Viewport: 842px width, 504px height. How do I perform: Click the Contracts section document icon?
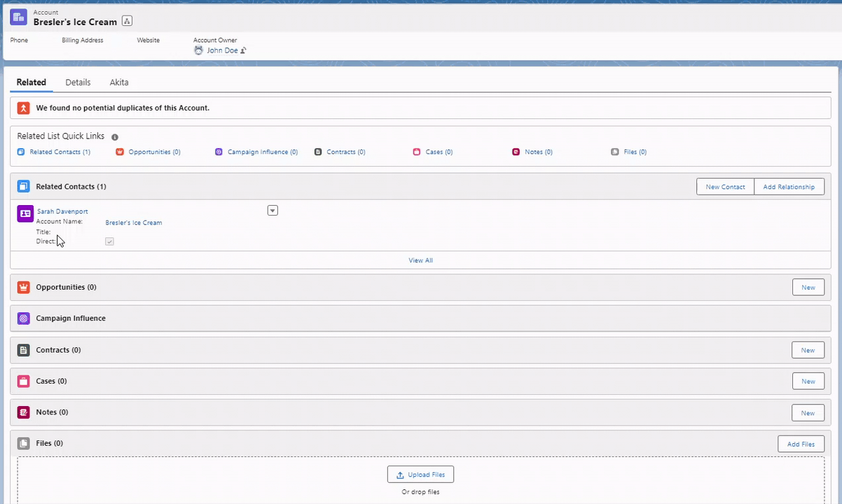tap(24, 350)
